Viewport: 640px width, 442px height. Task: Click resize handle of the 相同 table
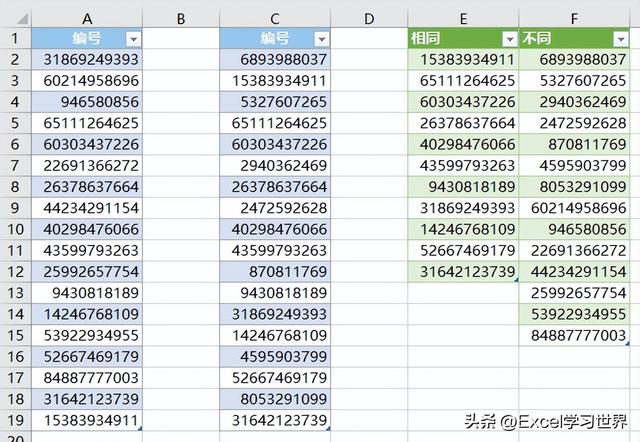[x=516, y=280]
